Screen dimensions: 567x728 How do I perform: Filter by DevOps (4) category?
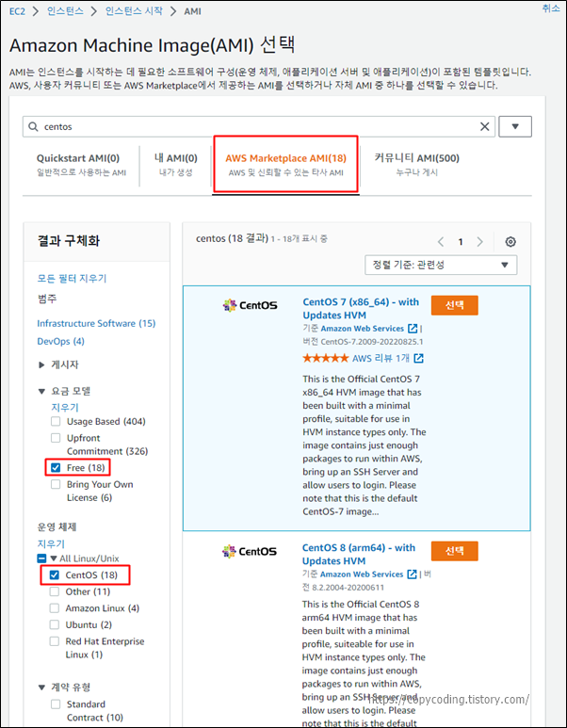[x=60, y=341]
